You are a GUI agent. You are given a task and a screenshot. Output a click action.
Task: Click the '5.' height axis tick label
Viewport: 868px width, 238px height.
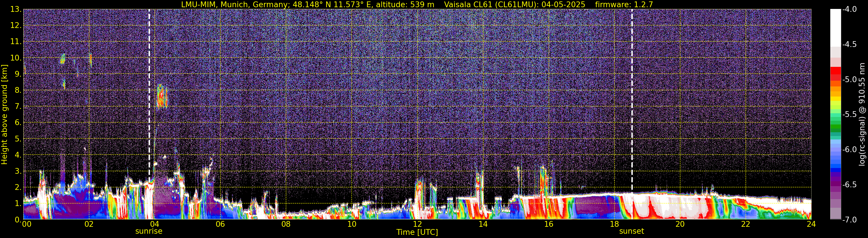pyautogui.click(x=18, y=139)
